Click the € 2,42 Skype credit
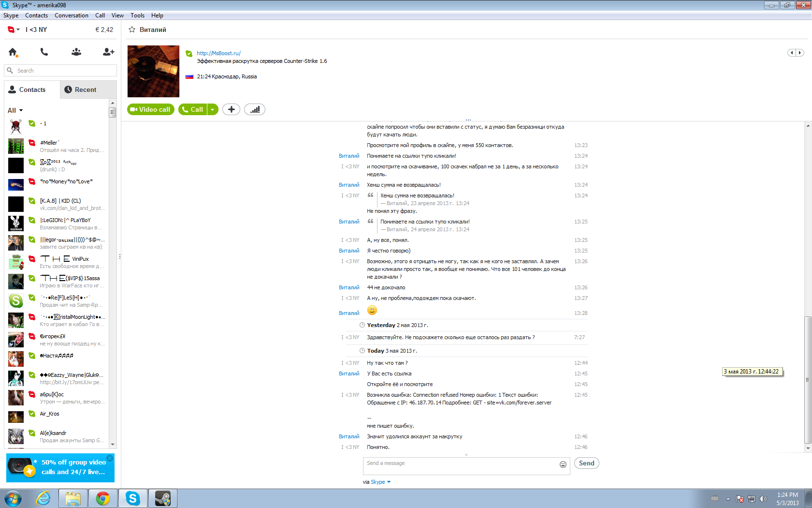The image size is (812, 508). coord(104,30)
